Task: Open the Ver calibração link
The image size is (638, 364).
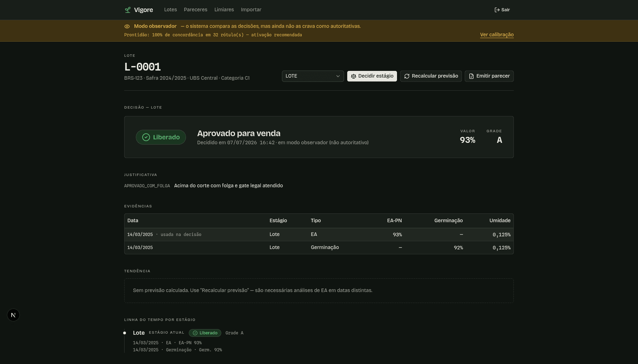Action: coord(497,35)
